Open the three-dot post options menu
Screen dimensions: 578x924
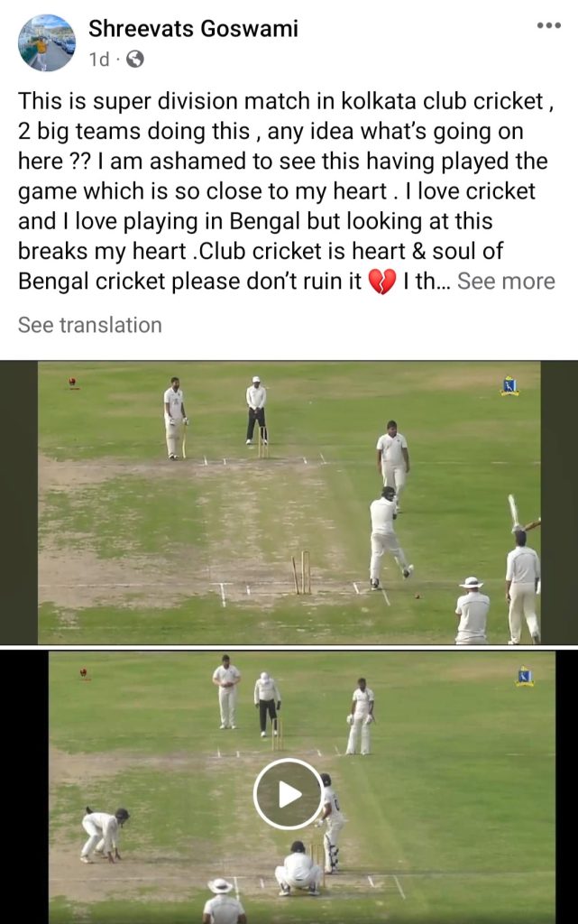[x=548, y=25]
